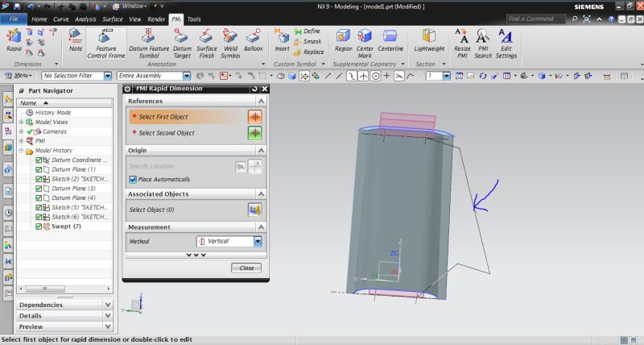Viewport: 644px width, 345px height.
Task: Select Swept (7) in Model History
Action: pyautogui.click(x=66, y=227)
